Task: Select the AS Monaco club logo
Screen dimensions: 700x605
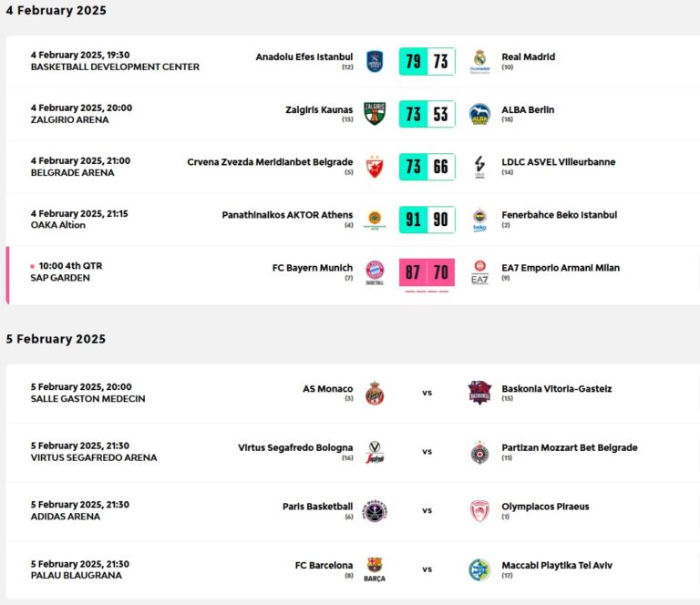Action: (x=375, y=394)
